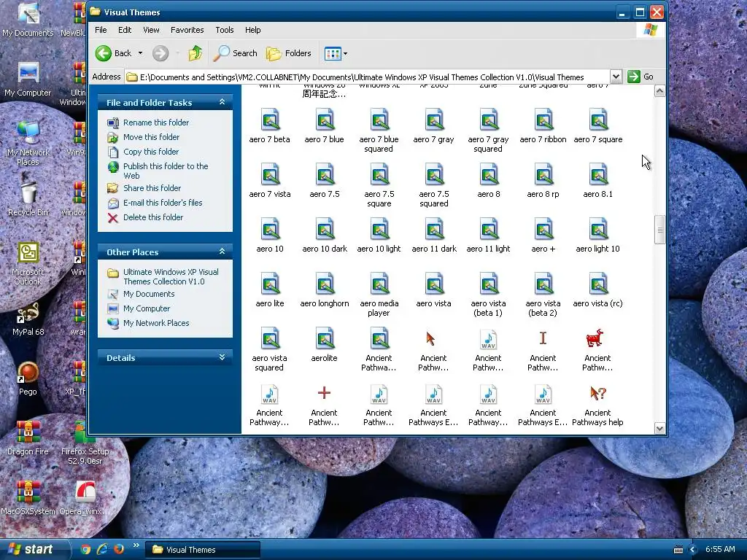
Task: Select the aerolite theme file
Action: pos(325,345)
